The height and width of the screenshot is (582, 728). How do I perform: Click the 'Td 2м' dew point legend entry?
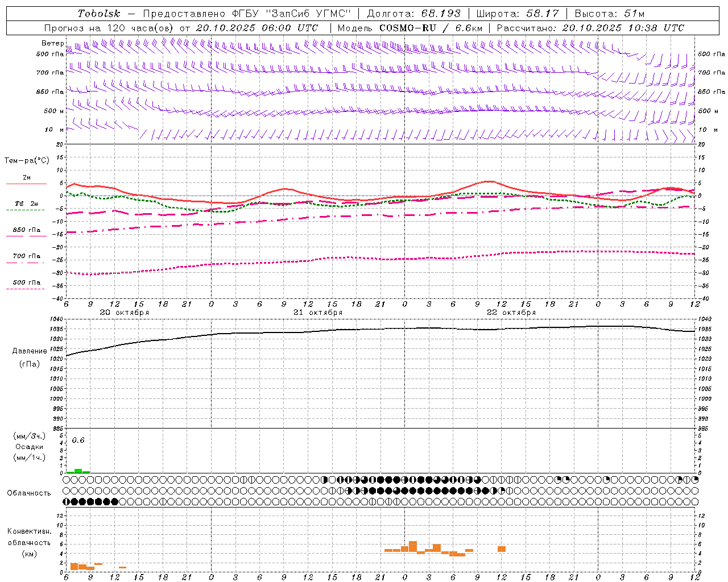coord(26,203)
